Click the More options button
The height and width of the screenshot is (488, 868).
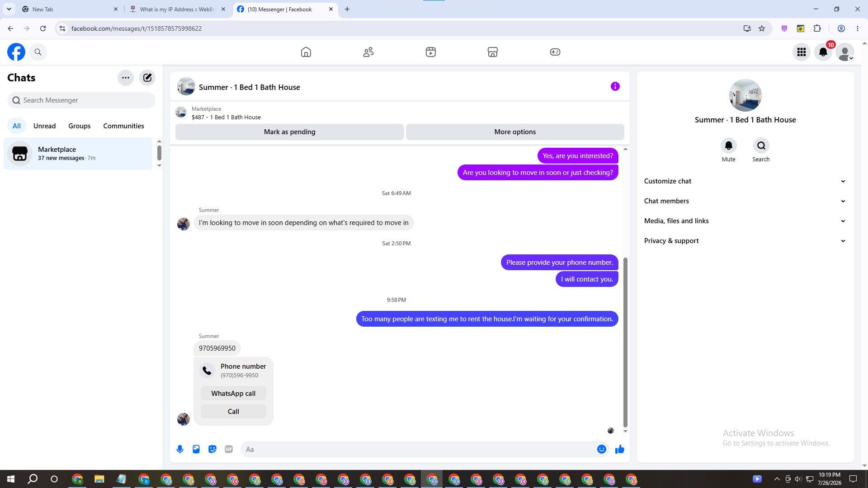coord(515,132)
